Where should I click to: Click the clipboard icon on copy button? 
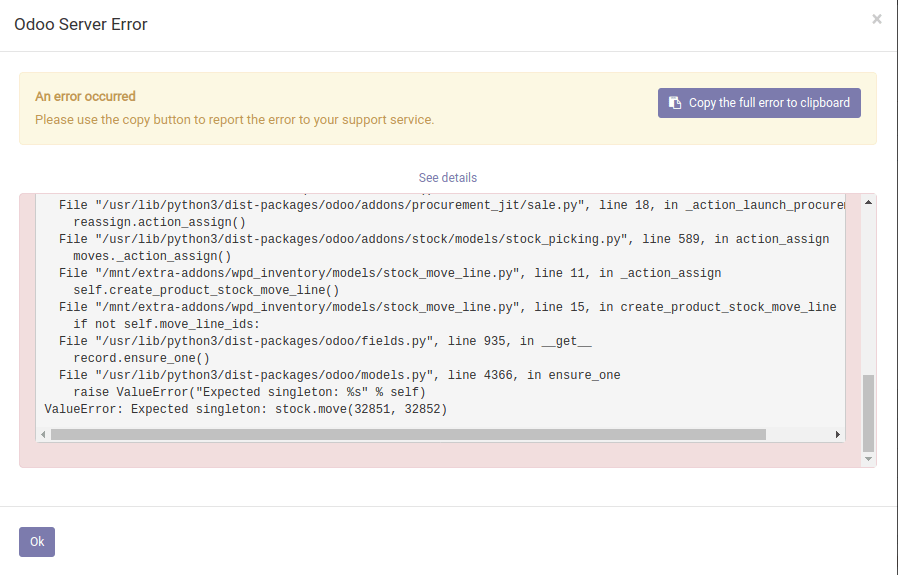point(675,103)
